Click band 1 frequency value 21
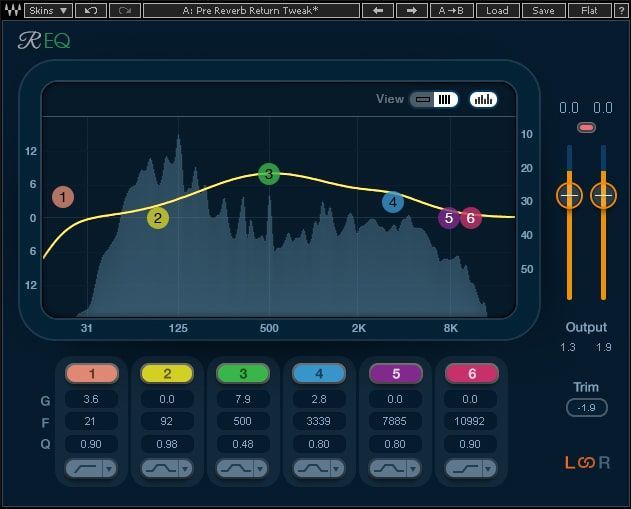This screenshot has width=631, height=509. [91, 421]
